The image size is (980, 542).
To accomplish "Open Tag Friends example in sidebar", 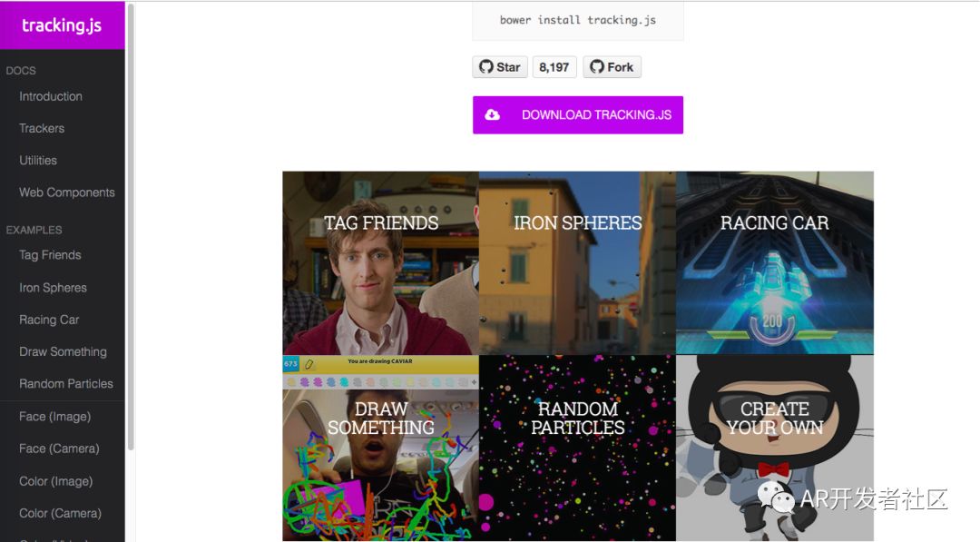I will pyautogui.click(x=50, y=255).
